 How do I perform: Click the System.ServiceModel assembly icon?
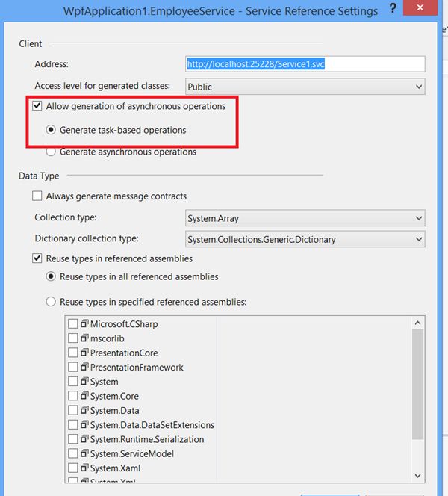click(x=84, y=453)
